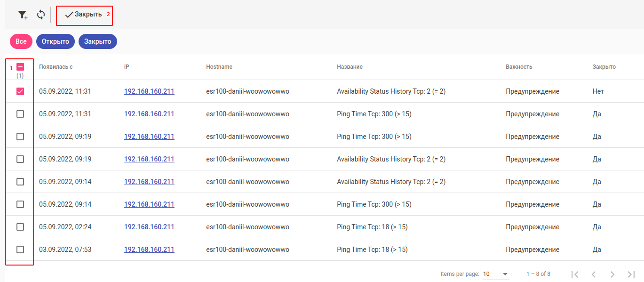
Task: Sort by Появилась с column header
Action: tap(56, 67)
